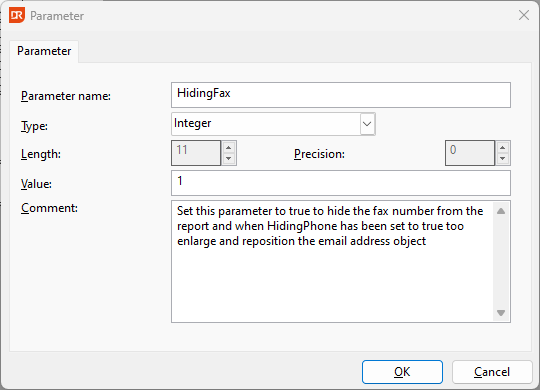Increase Length with up arrow
This screenshot has height=390, width=540.
point(229,147)
